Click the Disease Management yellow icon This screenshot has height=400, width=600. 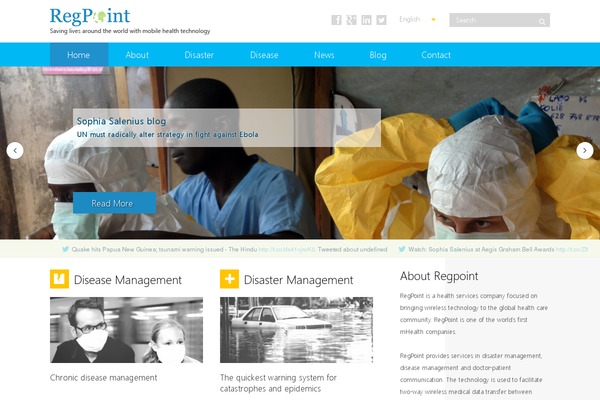point(59,279)
